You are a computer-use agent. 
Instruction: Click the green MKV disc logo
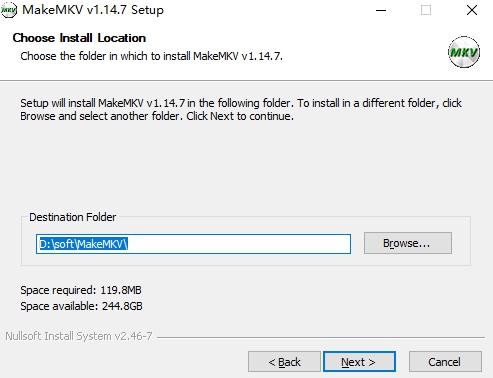click(464, 52)
